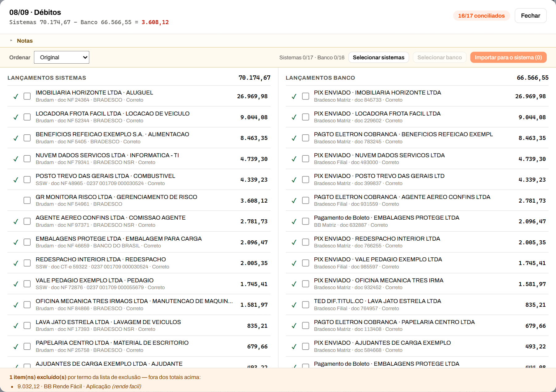Tick the checkbox for VALE PEDAGIO EXEMPLO LTDA PEDAGIO
The height and width of the screenshot is (392, 556).
point(27,284)
